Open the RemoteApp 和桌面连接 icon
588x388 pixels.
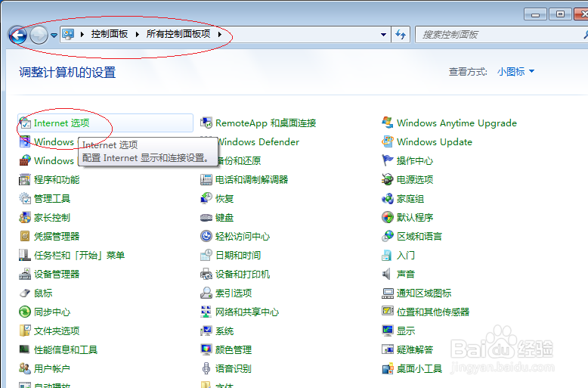tap(206, 123)
